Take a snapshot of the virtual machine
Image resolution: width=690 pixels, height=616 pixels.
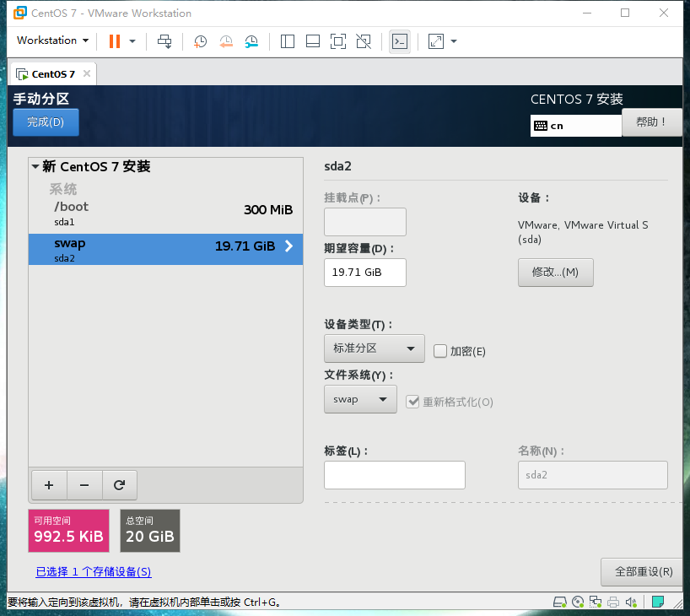click(200, 41)
